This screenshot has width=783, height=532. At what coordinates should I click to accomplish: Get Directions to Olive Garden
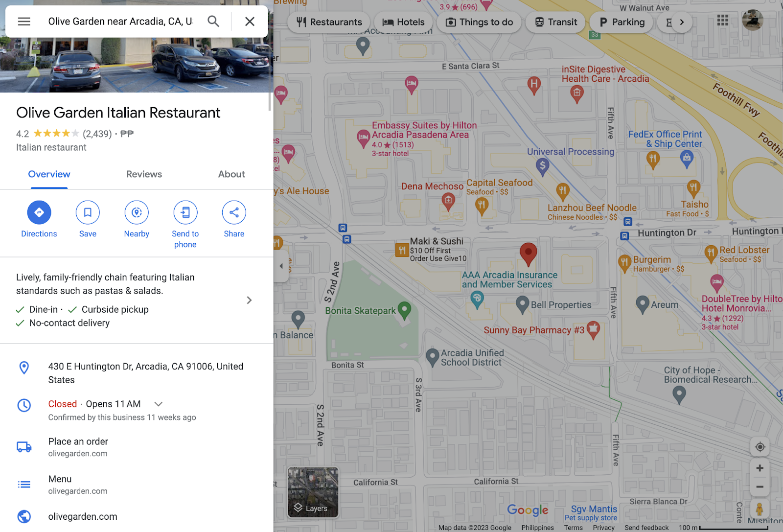pos(39,212)
